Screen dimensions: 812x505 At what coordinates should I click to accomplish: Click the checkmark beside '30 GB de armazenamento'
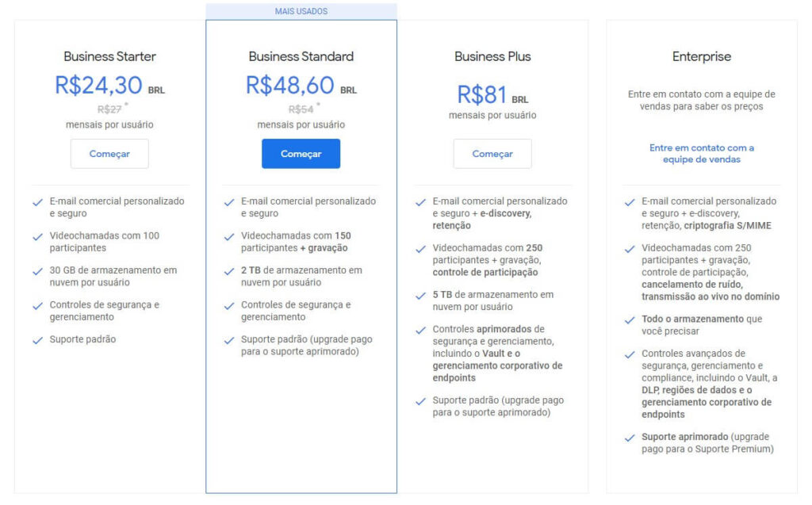[x=36, y=270]
